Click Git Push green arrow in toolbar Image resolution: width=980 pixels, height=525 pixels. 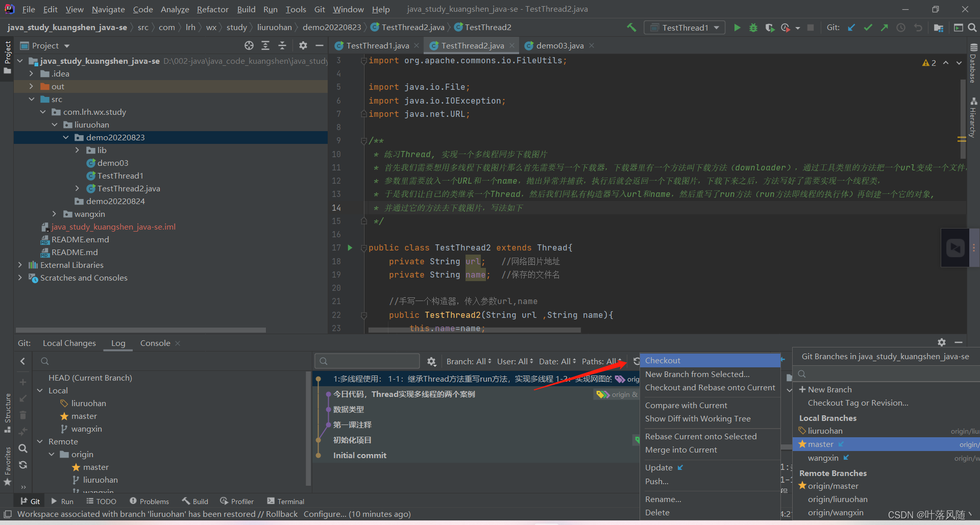click(x=884, y=28)
